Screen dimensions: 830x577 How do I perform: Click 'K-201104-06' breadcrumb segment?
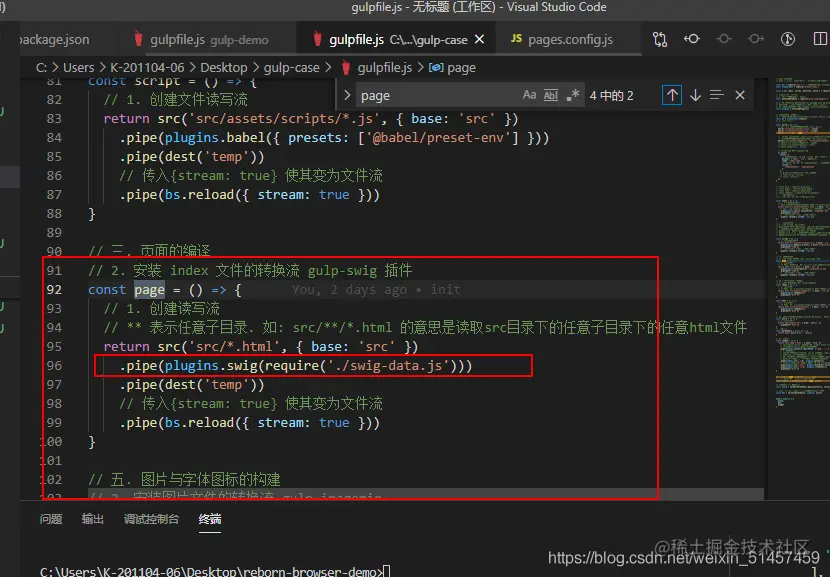147,68
